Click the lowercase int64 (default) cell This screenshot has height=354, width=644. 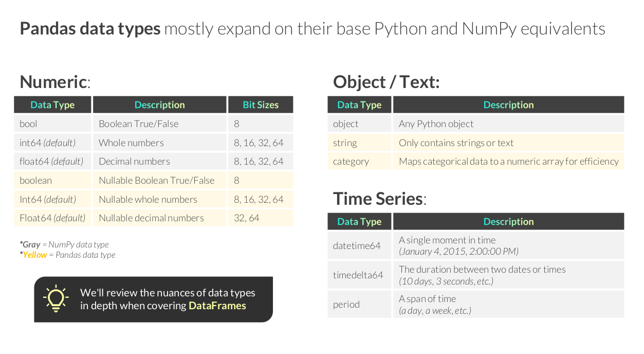pyautogui.click(x=48, y=143)
